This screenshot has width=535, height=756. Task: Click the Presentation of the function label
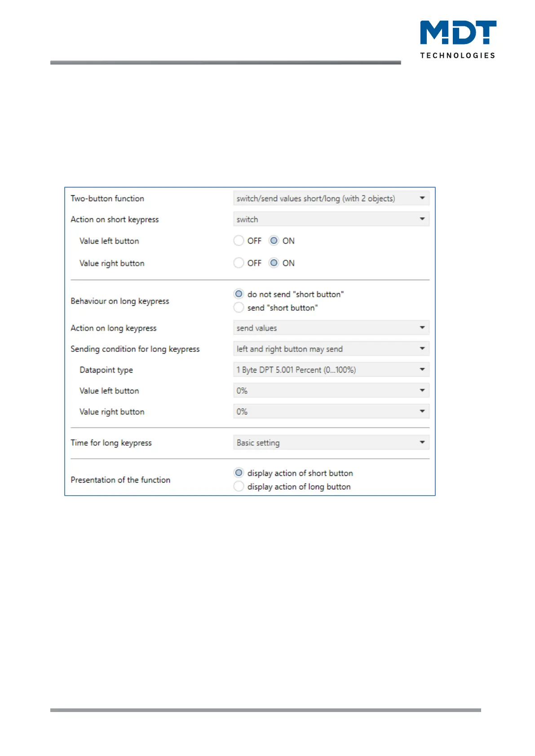(120, 480)
